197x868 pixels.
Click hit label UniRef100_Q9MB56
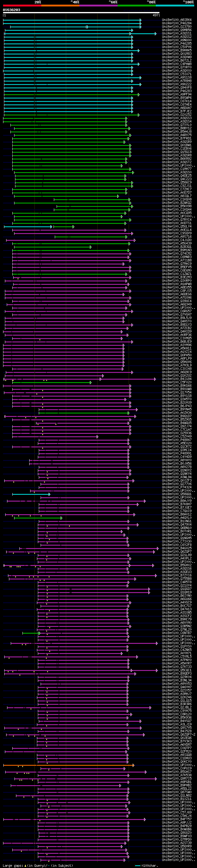pyautogui.click(x=177, y=30)
